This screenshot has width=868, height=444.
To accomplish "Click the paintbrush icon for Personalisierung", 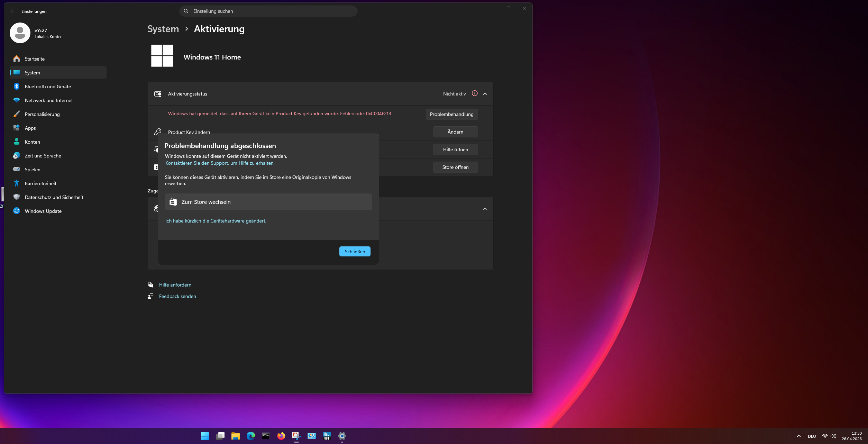I will (x=17, y=114).
